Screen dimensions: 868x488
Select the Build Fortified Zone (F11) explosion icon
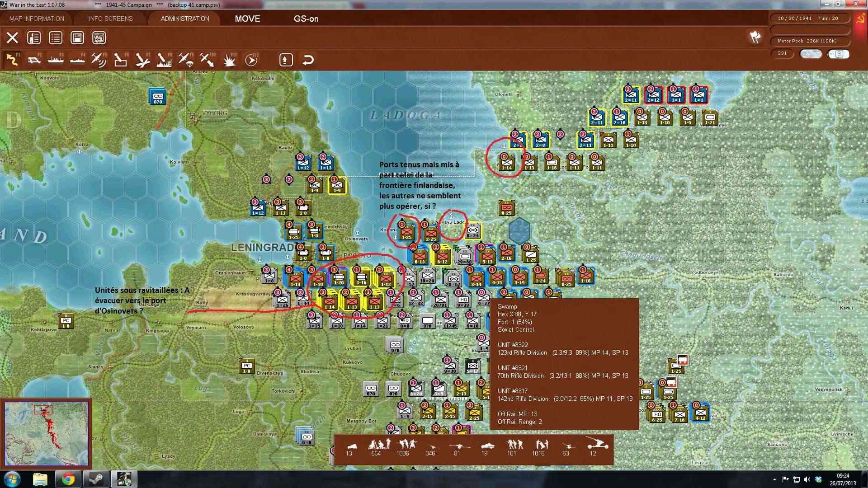point(229,60)
